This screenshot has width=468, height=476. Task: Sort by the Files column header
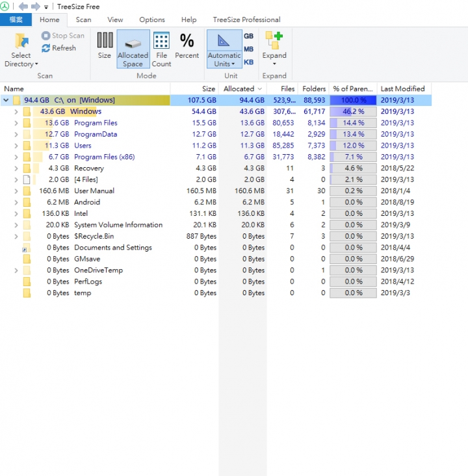coord(282,88)
